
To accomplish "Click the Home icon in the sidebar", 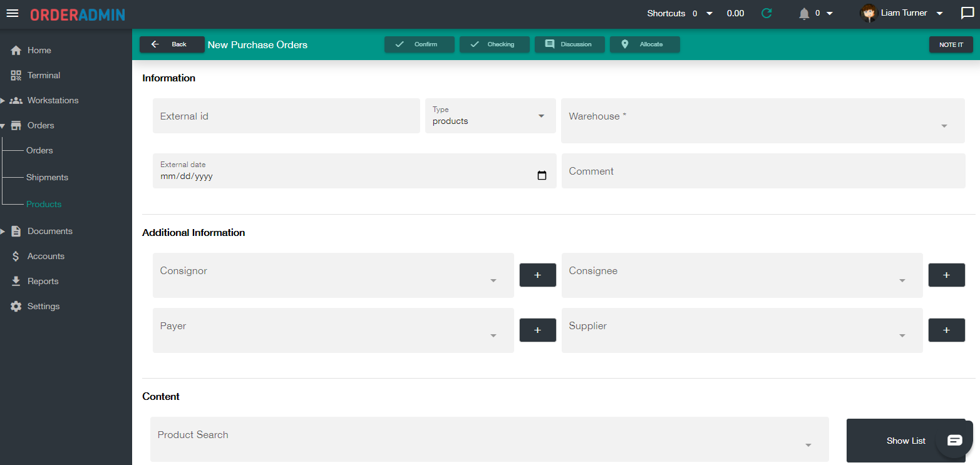I will 16,50.
